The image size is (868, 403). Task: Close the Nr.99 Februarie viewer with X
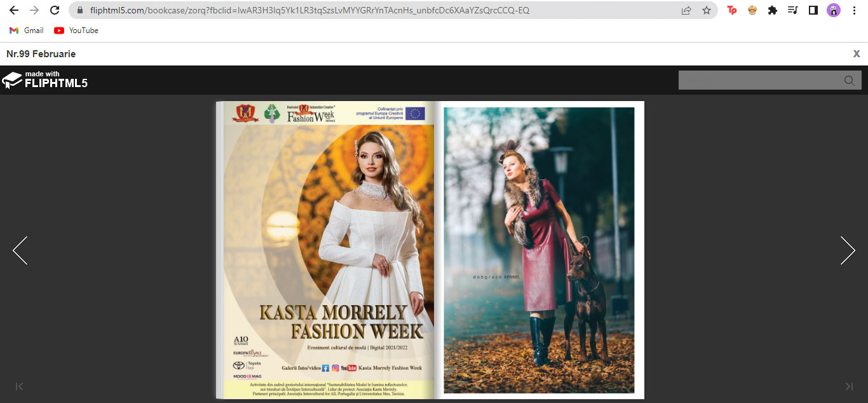(857, 53)
